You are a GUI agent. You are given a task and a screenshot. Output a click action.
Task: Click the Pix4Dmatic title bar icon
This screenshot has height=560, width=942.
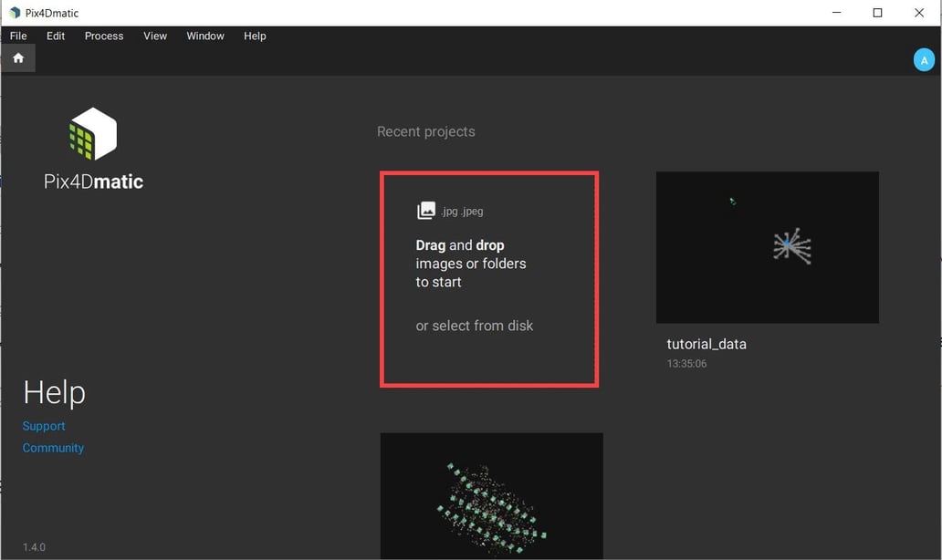(14, 13)
